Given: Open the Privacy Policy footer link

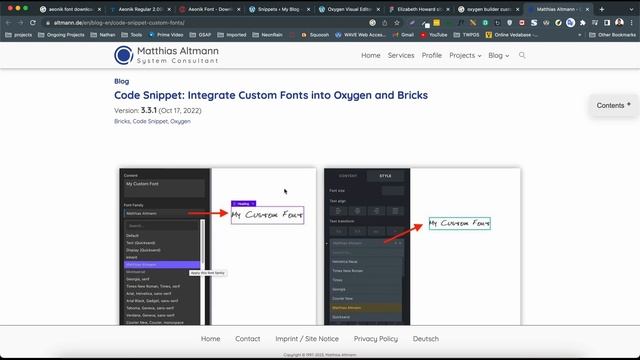Looking at the screenshot, I should pyautogui.click(x=376, y=339).
